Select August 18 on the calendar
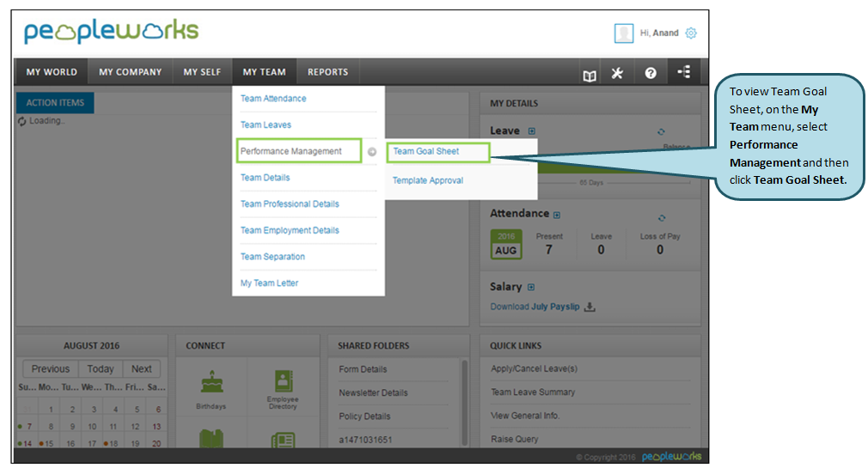868x468 pixels. (113, 444)
